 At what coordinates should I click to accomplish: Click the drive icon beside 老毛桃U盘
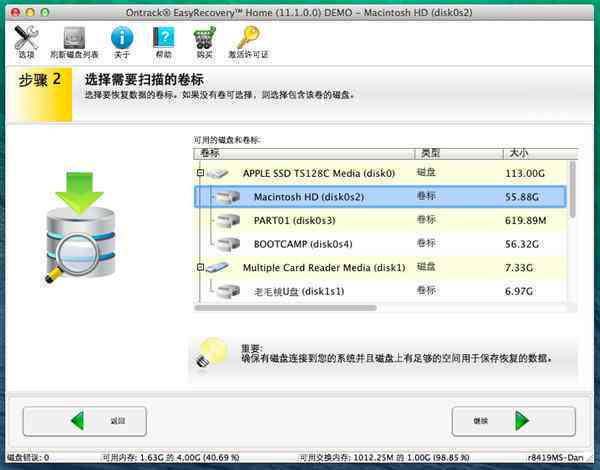228,291
